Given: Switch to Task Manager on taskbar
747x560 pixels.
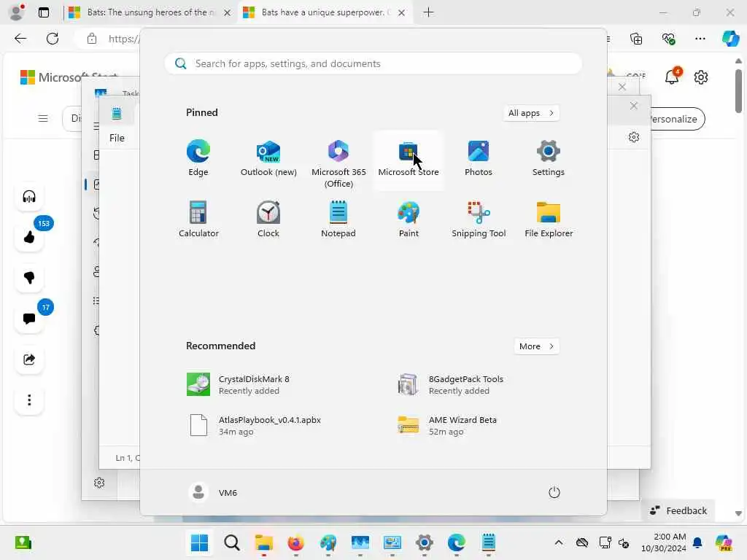Looking at the screenshot, I should (x=360, y=542).
